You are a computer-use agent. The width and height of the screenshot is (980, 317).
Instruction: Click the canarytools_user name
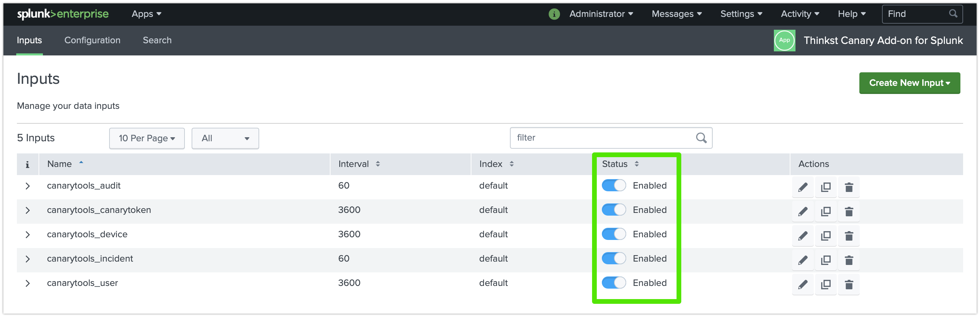(82, 283)
